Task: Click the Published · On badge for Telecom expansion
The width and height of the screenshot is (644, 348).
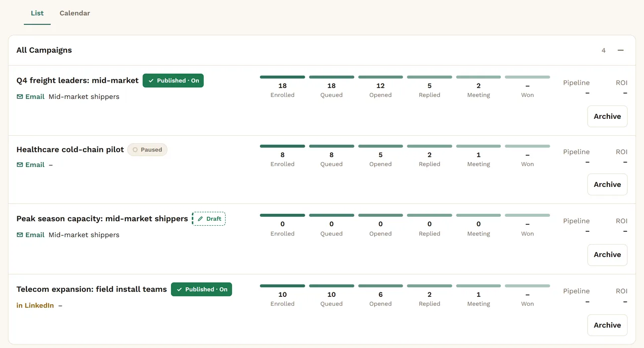Action: click(x=201, y=289)
